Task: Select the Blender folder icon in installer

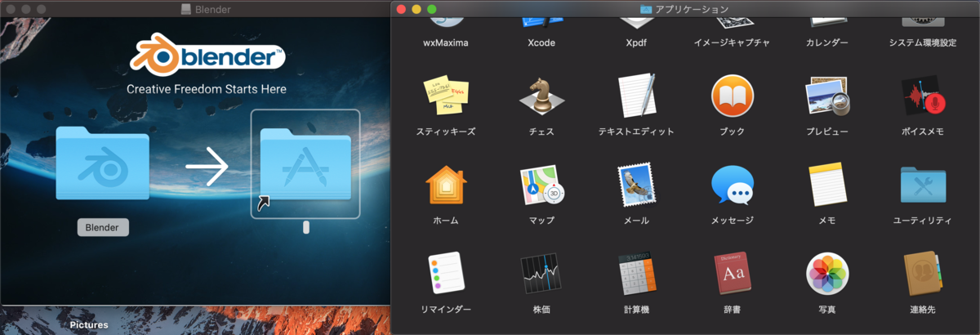Action: [x=103, y=164]
